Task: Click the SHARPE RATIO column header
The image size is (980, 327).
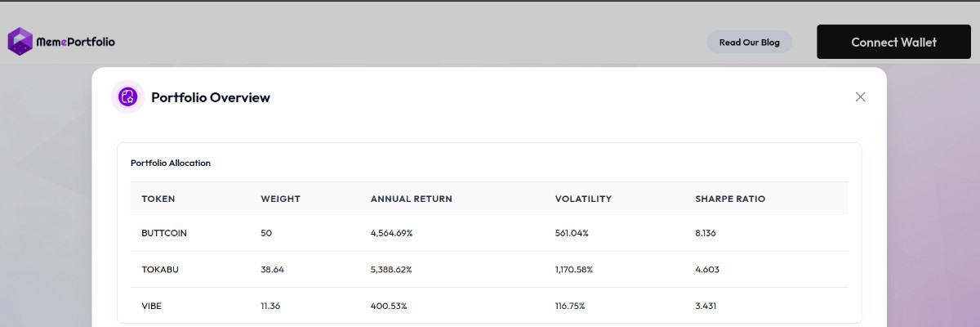Action: 730,199
